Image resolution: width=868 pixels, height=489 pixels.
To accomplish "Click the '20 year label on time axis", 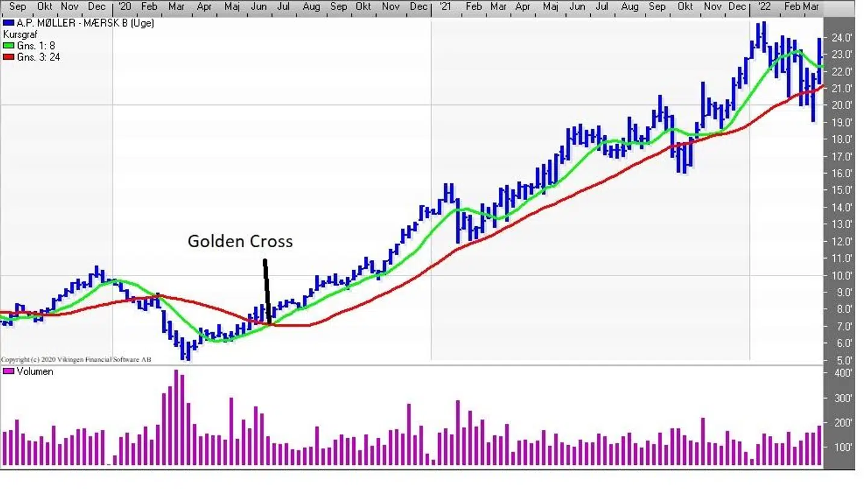I will click(124, 7).
